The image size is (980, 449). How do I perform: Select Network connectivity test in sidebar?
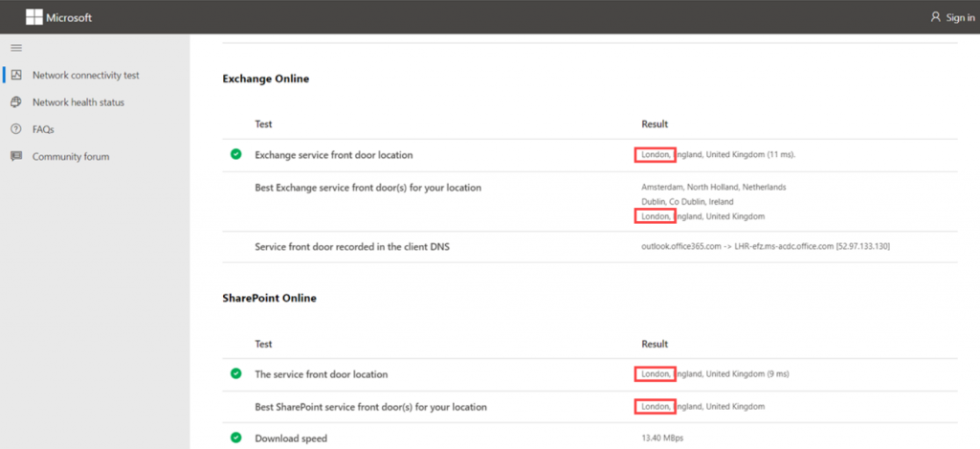point(85,75)
